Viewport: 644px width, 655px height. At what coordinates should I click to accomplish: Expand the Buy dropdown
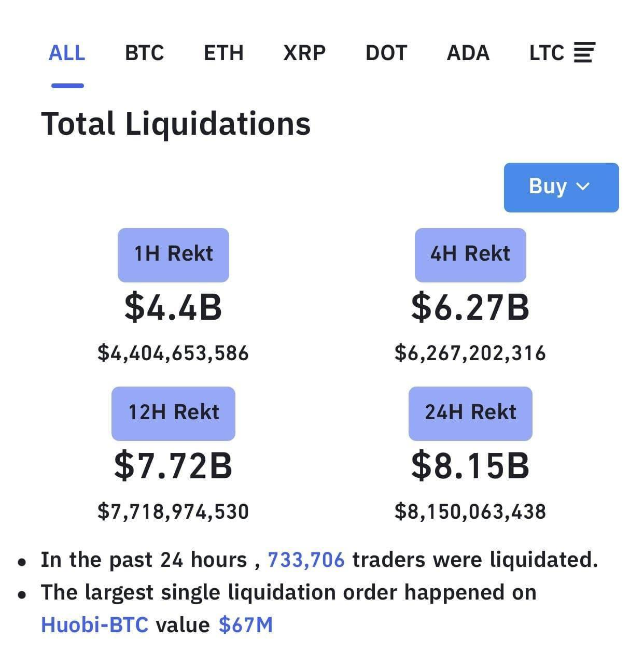pos(561,187)
